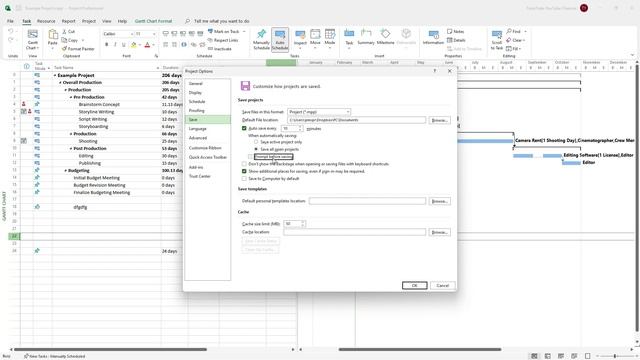Browse for personal templates location

[440, 201]
